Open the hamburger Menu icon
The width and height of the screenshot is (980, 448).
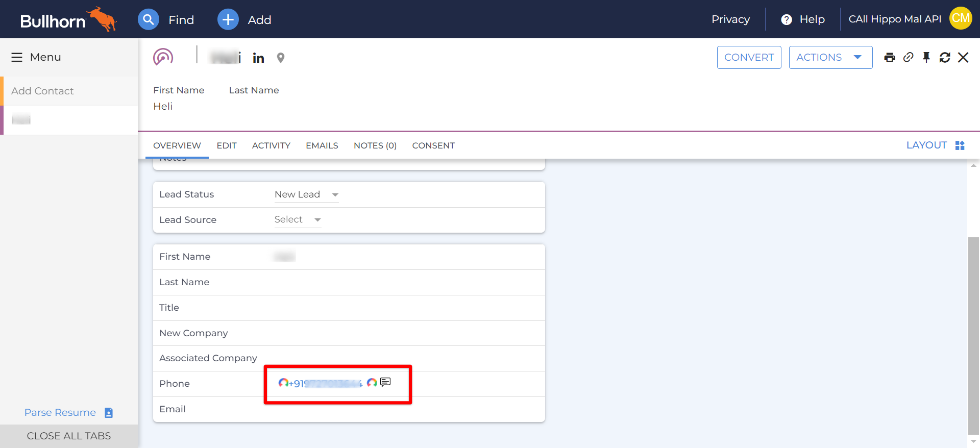click(17, 57)
